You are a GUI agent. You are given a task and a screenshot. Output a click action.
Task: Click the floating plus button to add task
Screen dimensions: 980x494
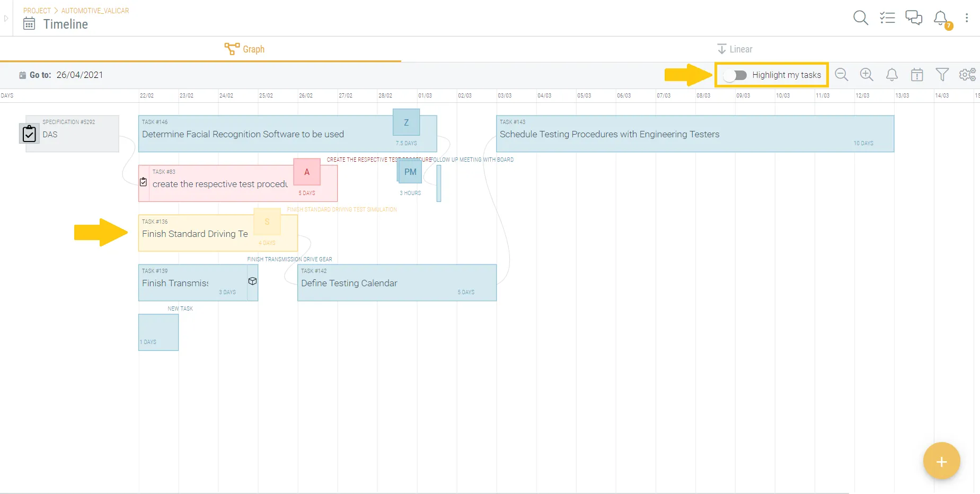click(x=942, y=461)
